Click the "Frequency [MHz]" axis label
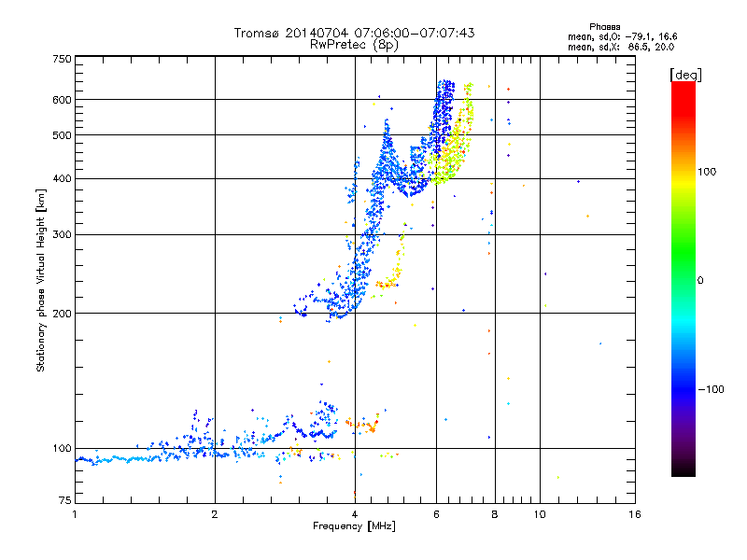Image resolution: width=747 pixels, height=560 pixels. 354,526
